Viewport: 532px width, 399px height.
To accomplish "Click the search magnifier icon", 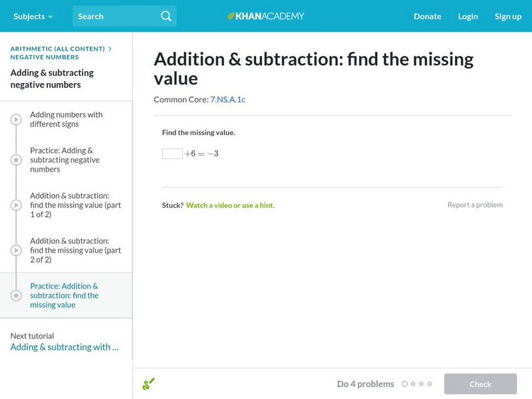I will (x=166, y=16).
